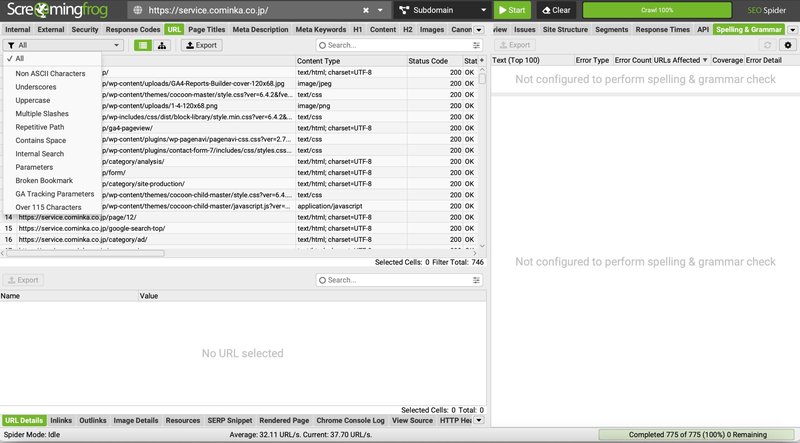Click the settings gear in right panel
The height and width of the screenshot is (443, 800).
[x=788, y=45]
